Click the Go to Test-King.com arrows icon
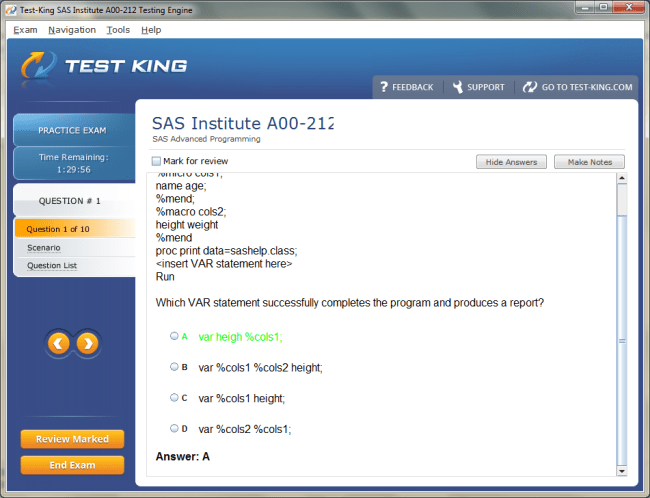 529,87
